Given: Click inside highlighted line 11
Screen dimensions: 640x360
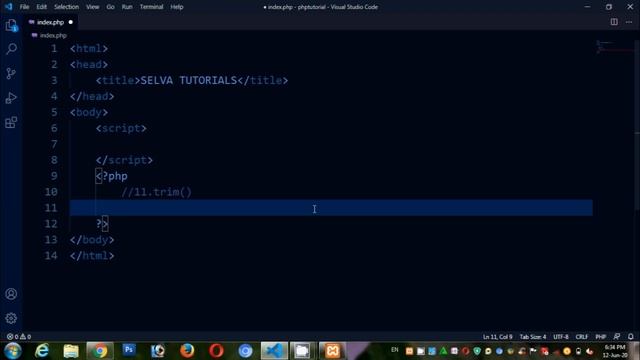Looking at the screenshot, I should click(331, 208).
